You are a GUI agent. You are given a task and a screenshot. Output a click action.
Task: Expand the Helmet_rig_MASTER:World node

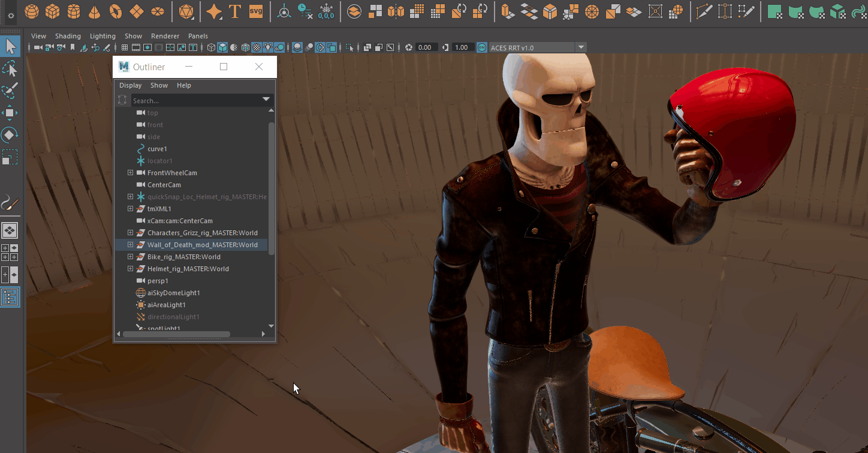tap(131, 269)
